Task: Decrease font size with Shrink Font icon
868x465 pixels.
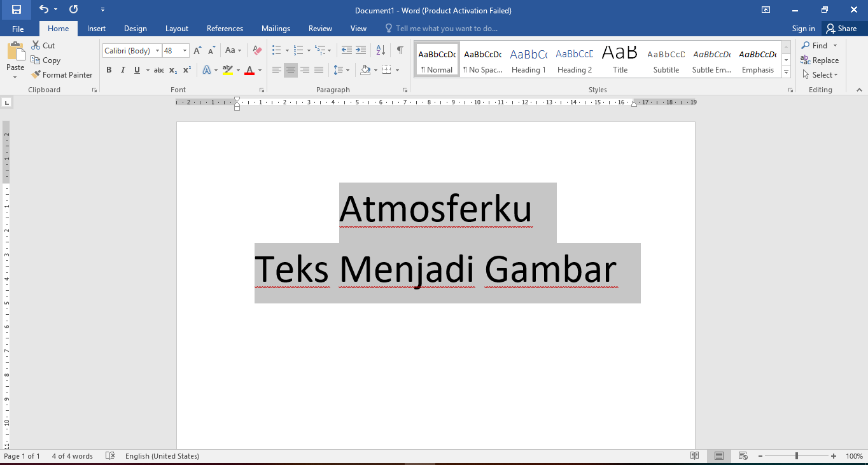Action: coord(211,51)
